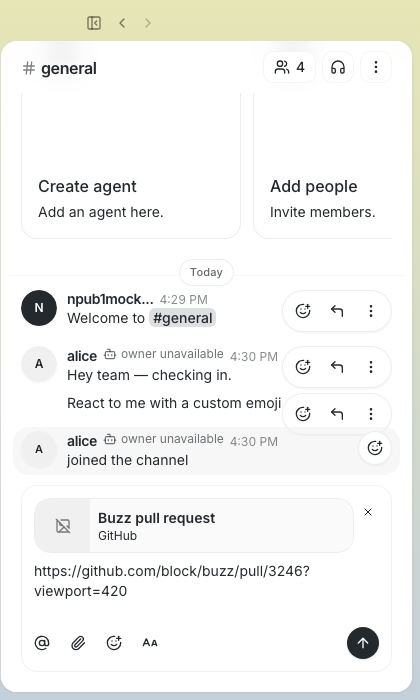Remove the Buzz pull request link preview
Image resolution: width=420 pixels, height=700 pixels.
click(x=368, y=512)
